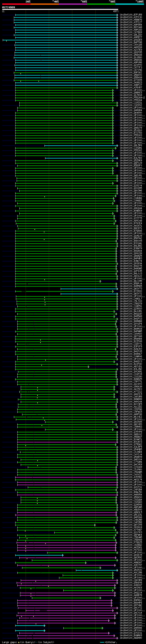Image resolution: width=146 pixels, height=644 pixels.
Task: Select the UniRef100_A7E5M2 label
Action: [131, 477]
